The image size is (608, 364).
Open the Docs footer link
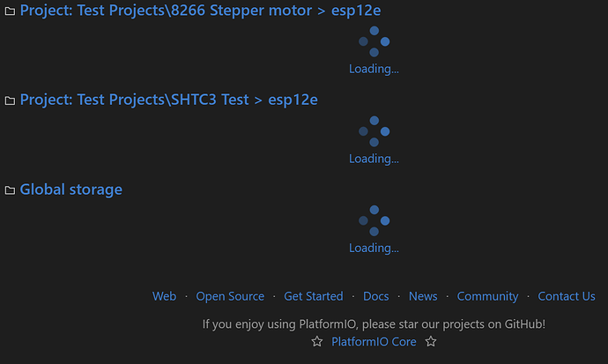point(375,296)
